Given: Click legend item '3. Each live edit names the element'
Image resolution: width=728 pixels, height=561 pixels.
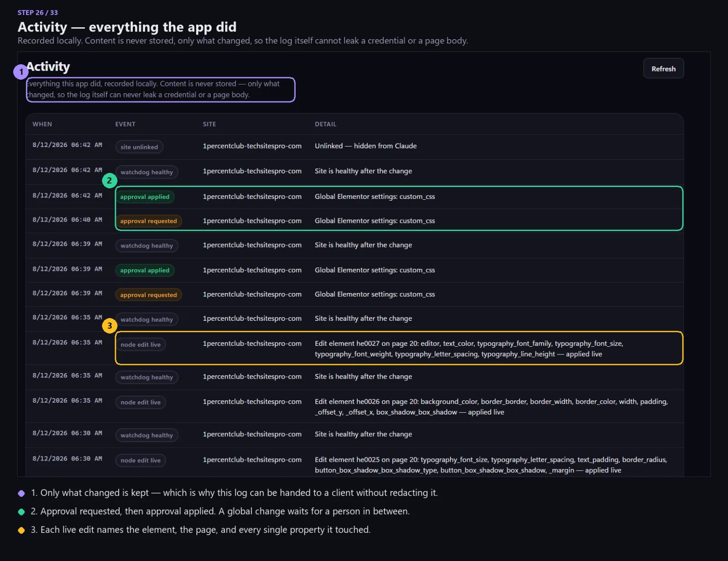Looking at the screenshot, I should point(201,530).
